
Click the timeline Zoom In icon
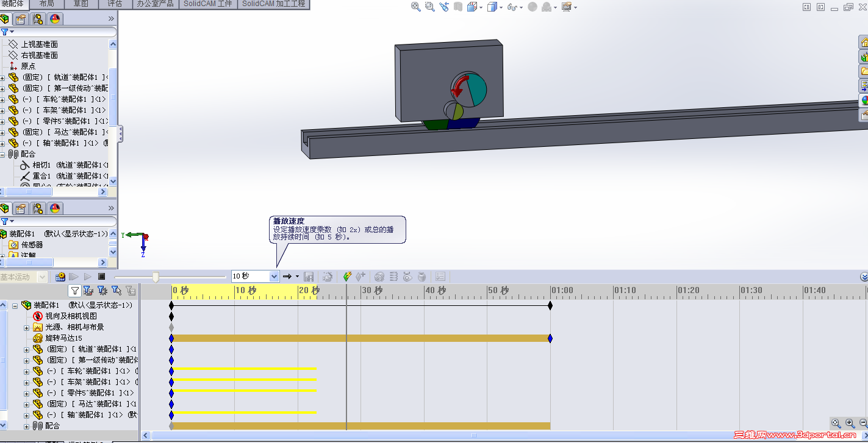pos(850,423)
